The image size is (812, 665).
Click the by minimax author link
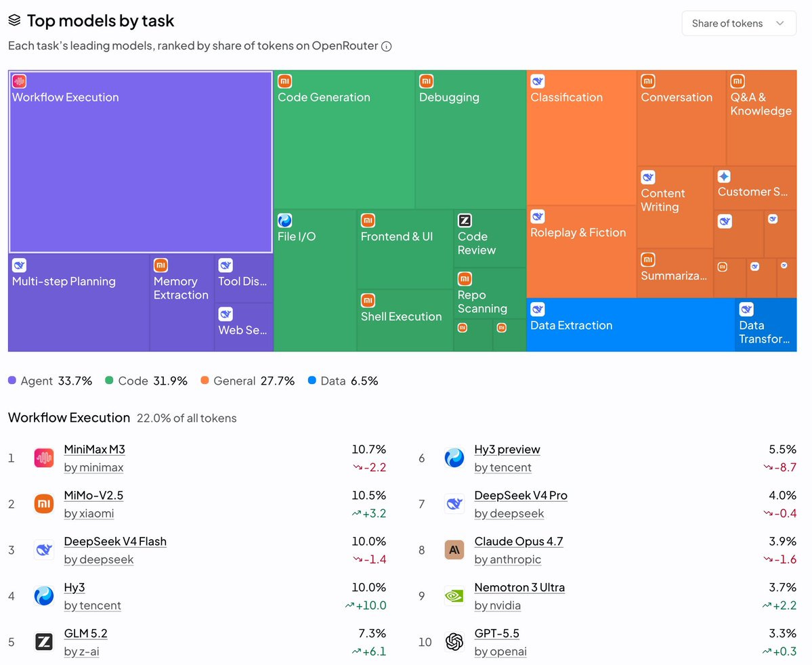93,468
